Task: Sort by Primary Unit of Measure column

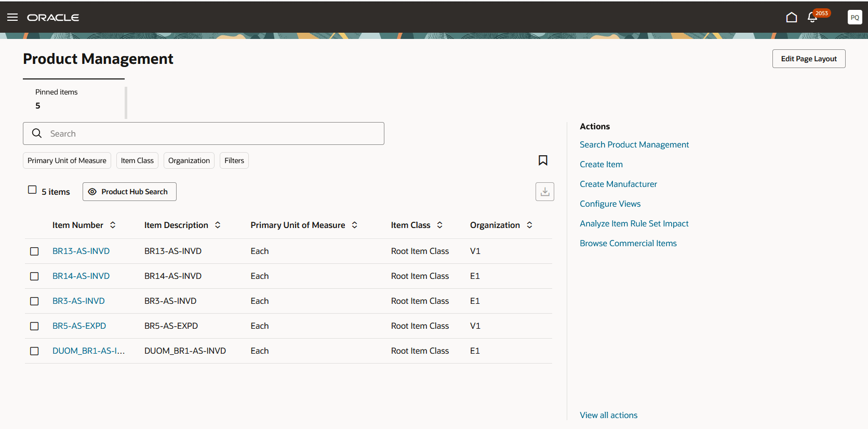Action: pos(355,225)
